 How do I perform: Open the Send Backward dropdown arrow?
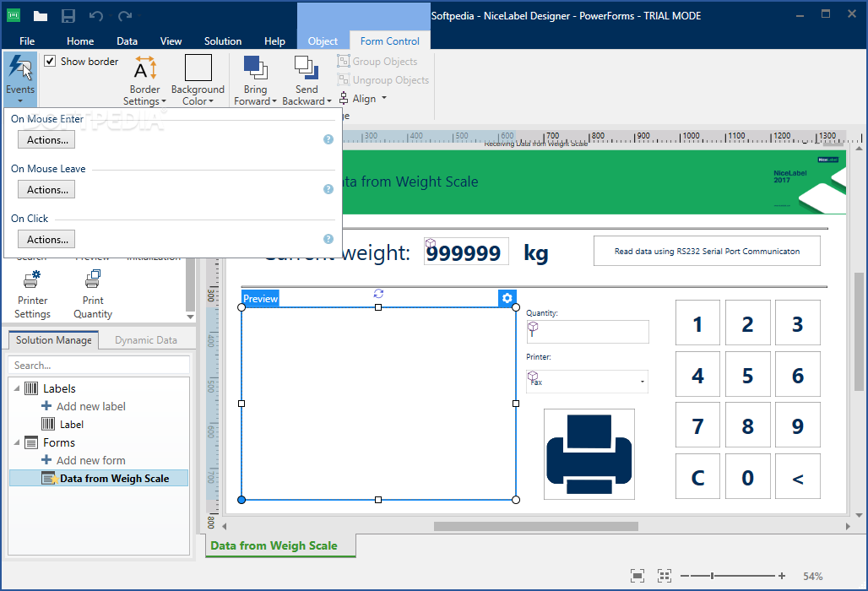tap(328, 101)
